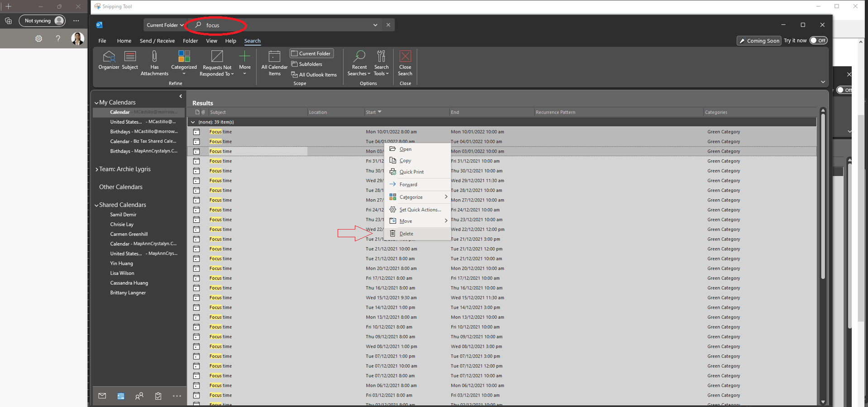868x407 pixels.
Task: Open the Categorized filter
Action: [184, 63]
